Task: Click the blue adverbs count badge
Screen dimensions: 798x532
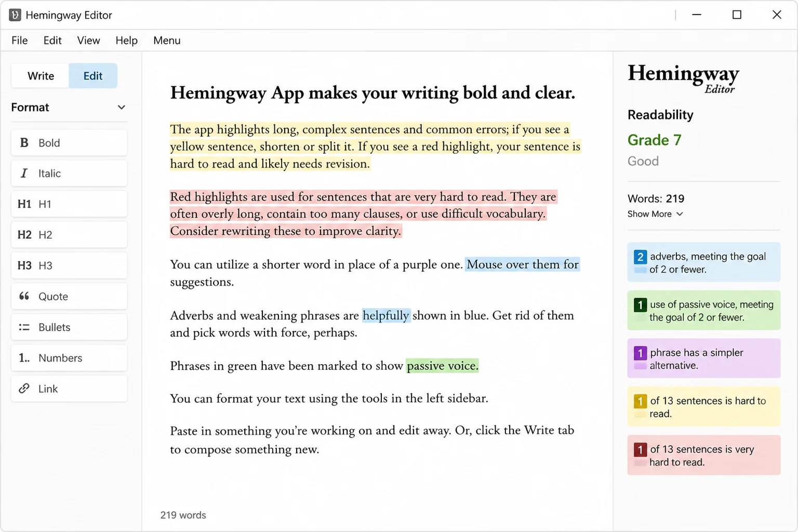Action: [640, 257]
